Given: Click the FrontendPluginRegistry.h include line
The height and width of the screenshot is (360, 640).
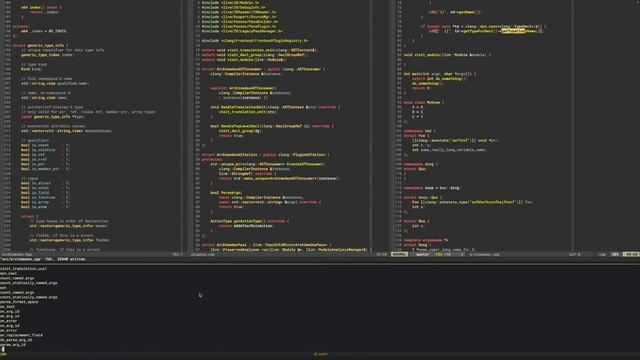Looking at the screenshot, I should (255, 40).
